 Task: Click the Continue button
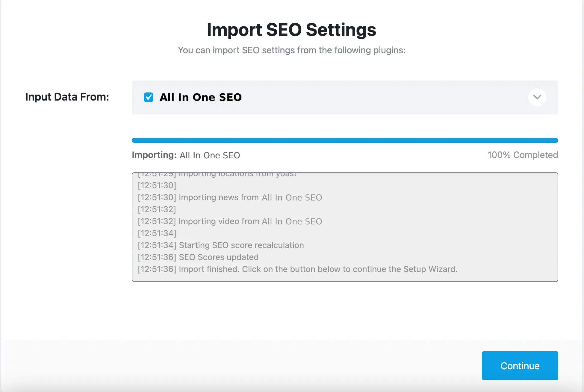click(520, 366)
